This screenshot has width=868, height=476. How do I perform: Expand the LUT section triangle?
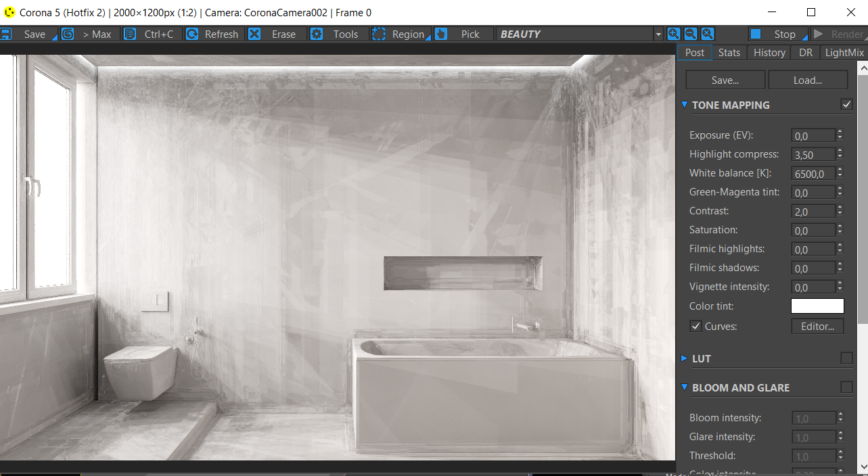[x=685, y=358]
